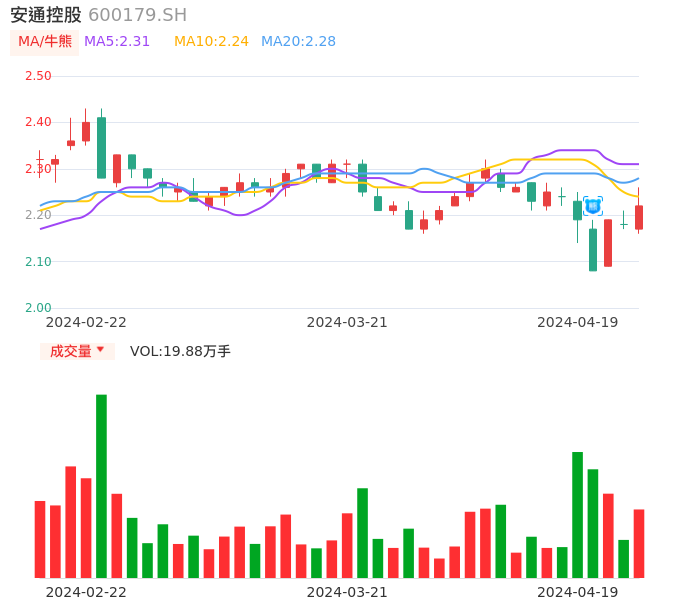Click the 安通控股 stock name title

click(46, 15)
